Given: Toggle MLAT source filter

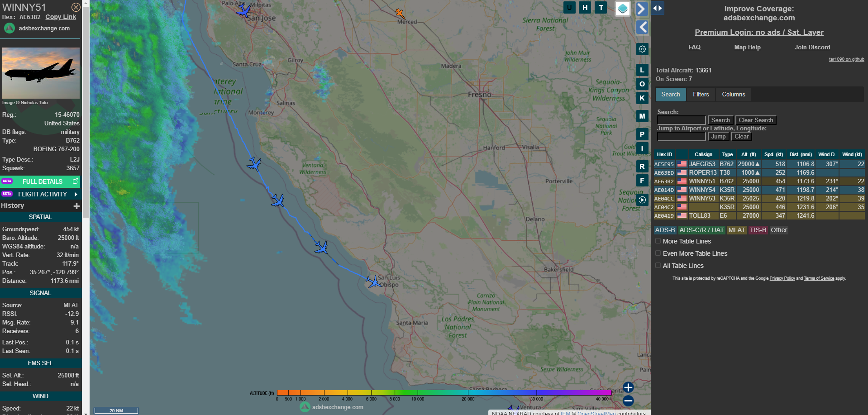Looking at the screenshot, I should click(737, 230).
